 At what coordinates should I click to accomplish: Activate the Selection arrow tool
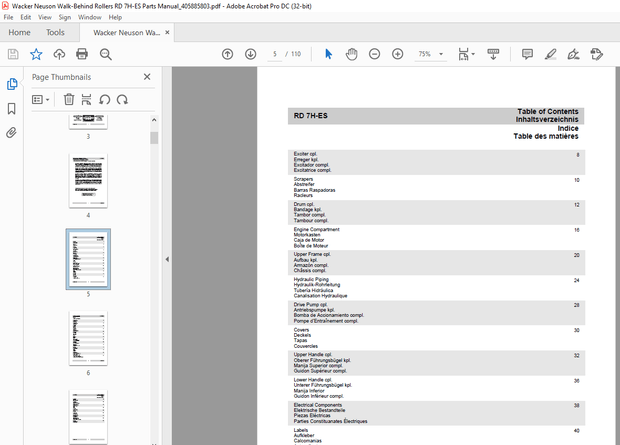(x=328, y=54)
